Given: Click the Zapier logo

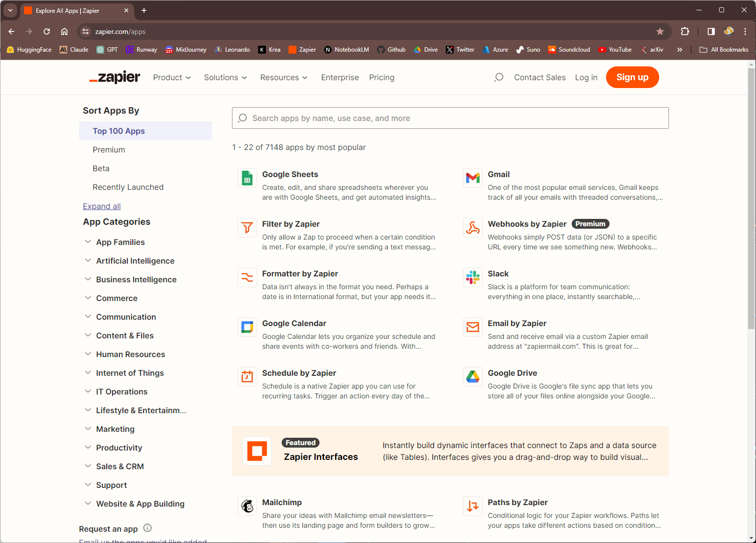Looking at the screenshot, I should coord(115,77).
